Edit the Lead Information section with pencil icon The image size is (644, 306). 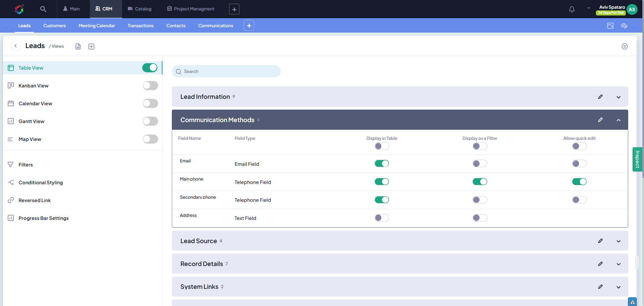[x=600, y=97]
